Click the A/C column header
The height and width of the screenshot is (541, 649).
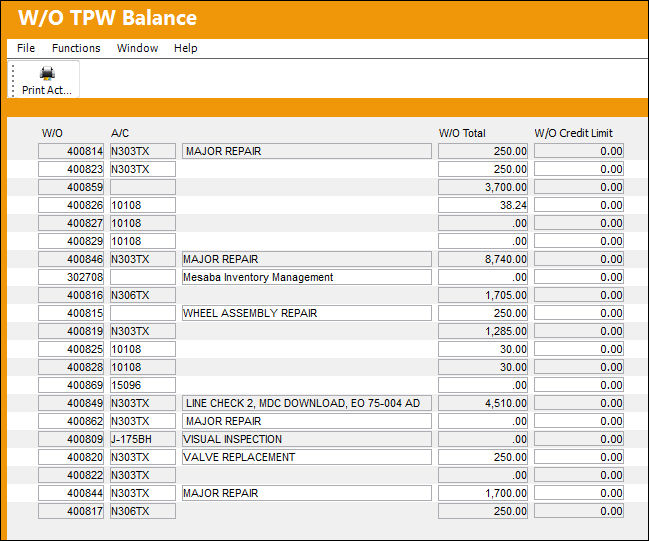pyautogui.click(x=120, y=133)
